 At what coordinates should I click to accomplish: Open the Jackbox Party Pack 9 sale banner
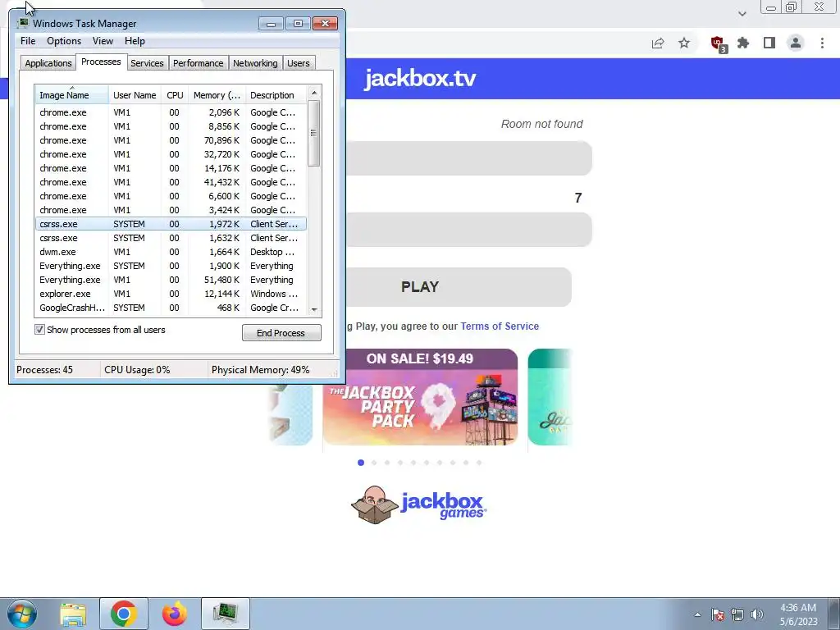pos(420,397)
